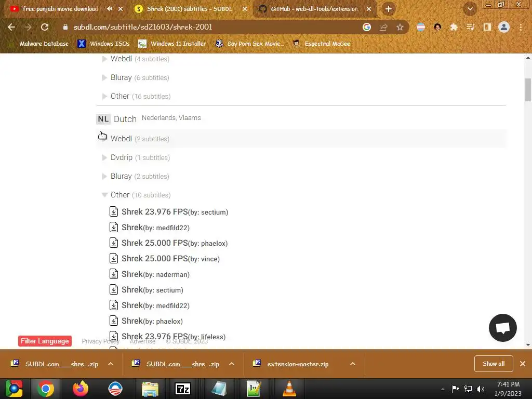
Task: Open the Malware Database bookmark
Action: point(44,44)
